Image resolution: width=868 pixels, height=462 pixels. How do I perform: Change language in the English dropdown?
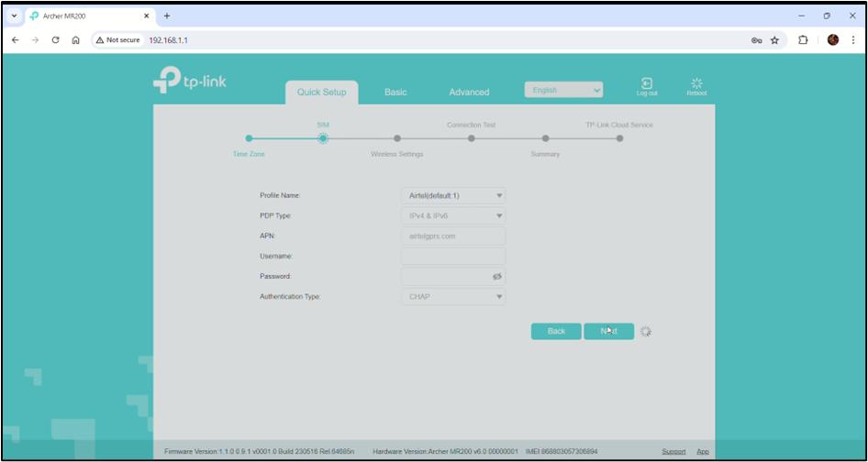(563, 90)
